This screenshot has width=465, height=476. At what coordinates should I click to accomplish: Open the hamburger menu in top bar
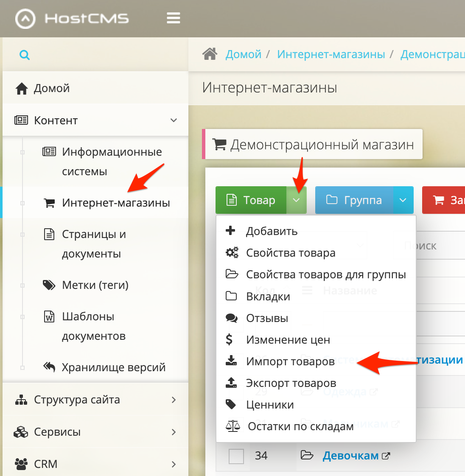click(173, 18)
